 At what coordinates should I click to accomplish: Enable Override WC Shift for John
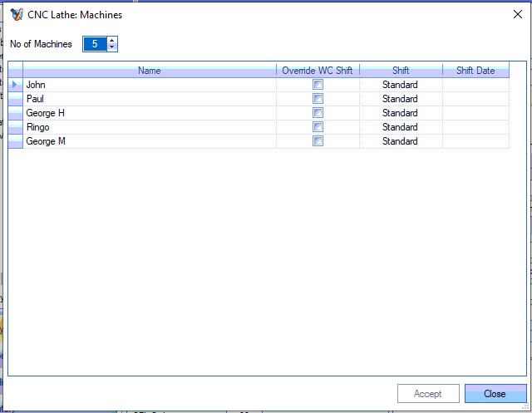(318, 85)
